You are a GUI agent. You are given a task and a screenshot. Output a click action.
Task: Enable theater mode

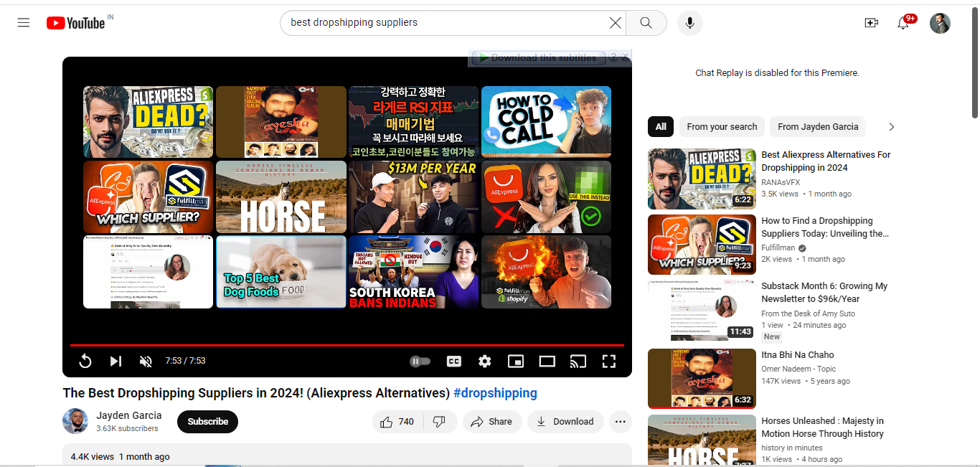[x=547, y=361]
